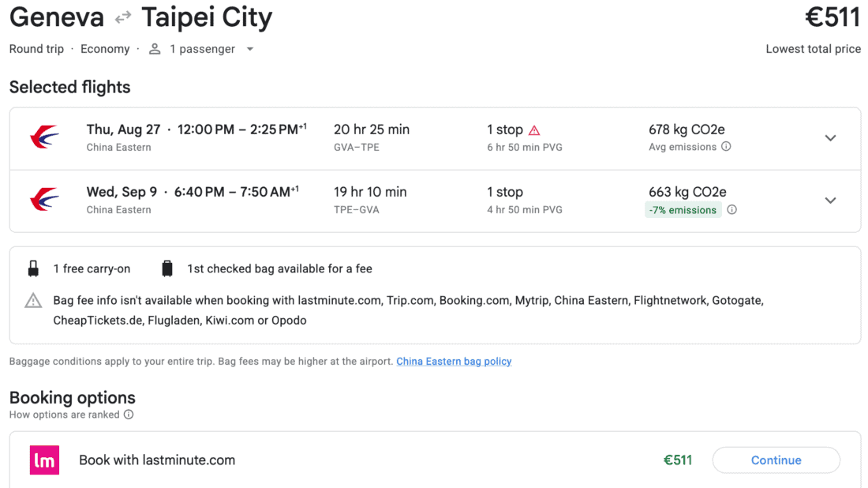Expand the Thu, Aug 27 flight details
Image resolution: width=868 pixels, height=488 pixels.
point(830,138)
